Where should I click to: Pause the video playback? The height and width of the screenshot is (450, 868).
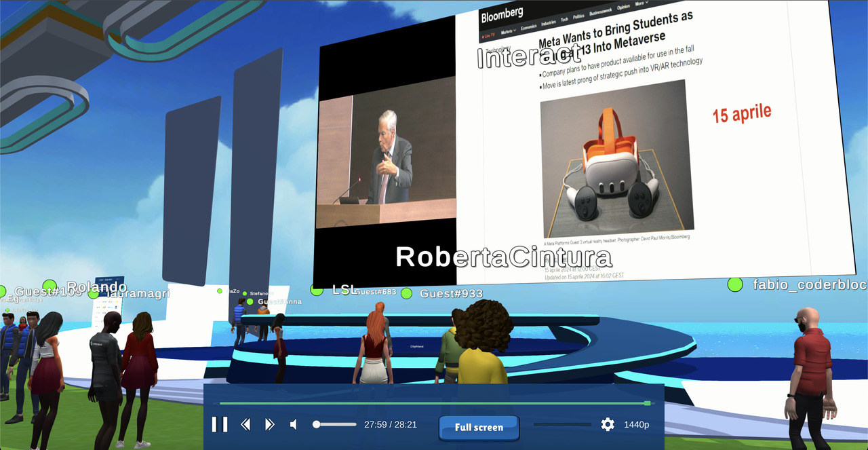pyautogui.click(x=220, y=425)
